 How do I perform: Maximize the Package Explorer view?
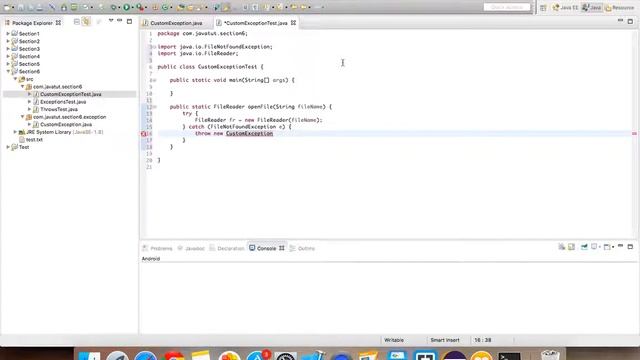coord(129,21)
